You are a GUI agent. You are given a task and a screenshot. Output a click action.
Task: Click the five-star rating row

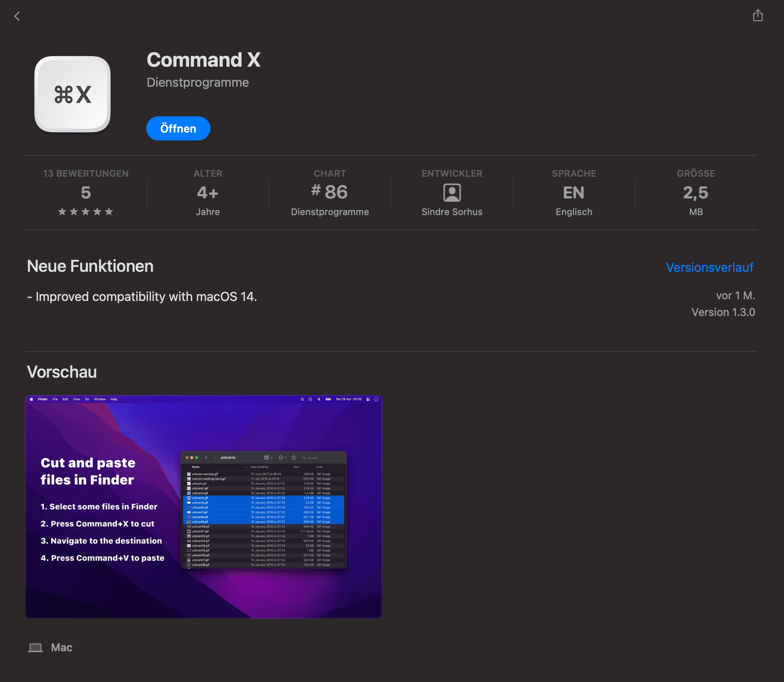(x=85, y=212)
